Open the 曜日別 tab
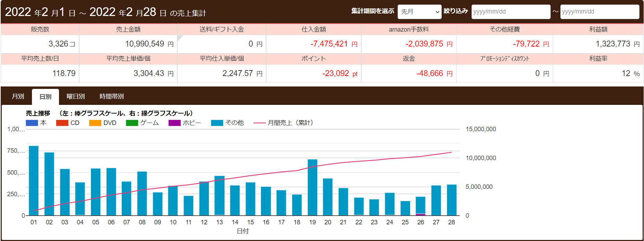The height and width of the screenshot is (241, 644). point(76,97)
